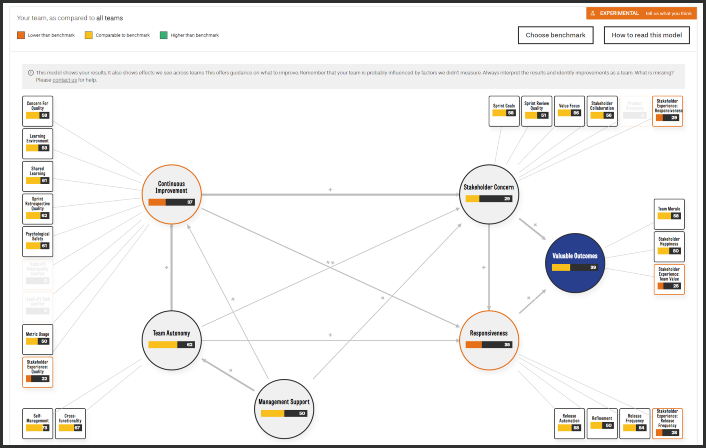Screen dimensions: 706x448
Task: Click the 'Lower than benchmark' legend label
Action: point(51,35)
